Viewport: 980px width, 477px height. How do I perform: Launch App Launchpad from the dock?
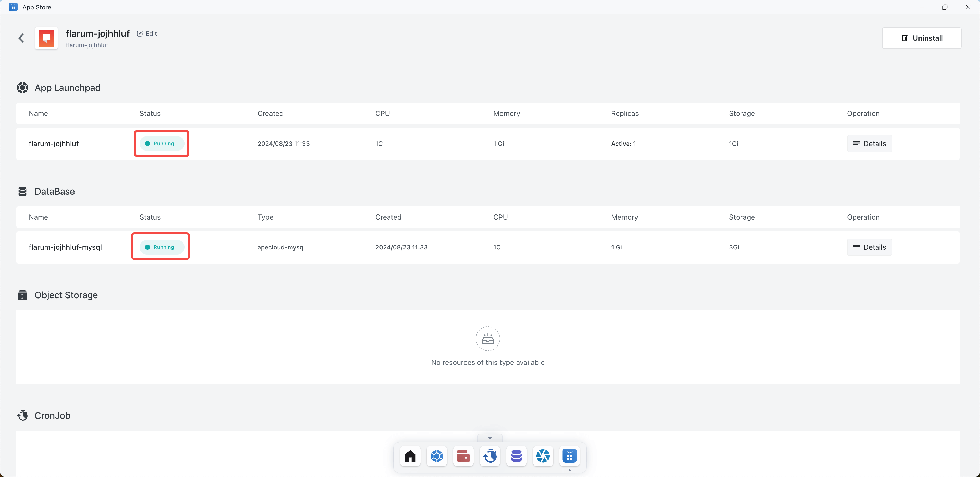tap(437, 456)
